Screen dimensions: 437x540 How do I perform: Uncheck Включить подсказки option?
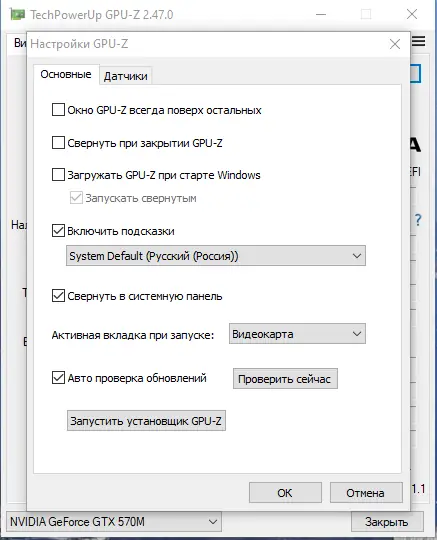[x=58, y=231]
